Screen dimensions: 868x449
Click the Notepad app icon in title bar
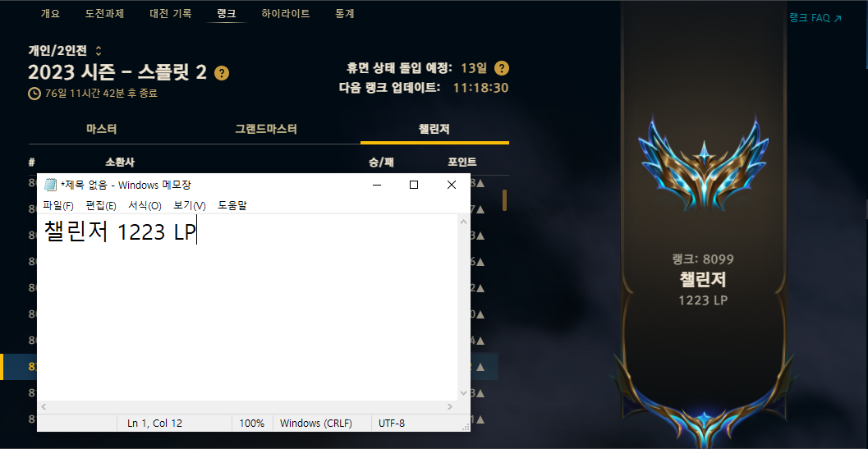pos(50,185)
